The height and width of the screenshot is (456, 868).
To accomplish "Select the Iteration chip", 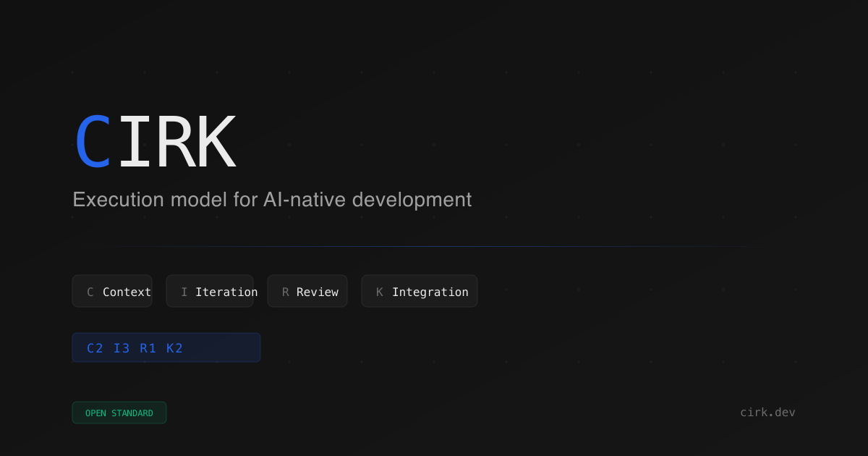I will (x=210, y=292).
